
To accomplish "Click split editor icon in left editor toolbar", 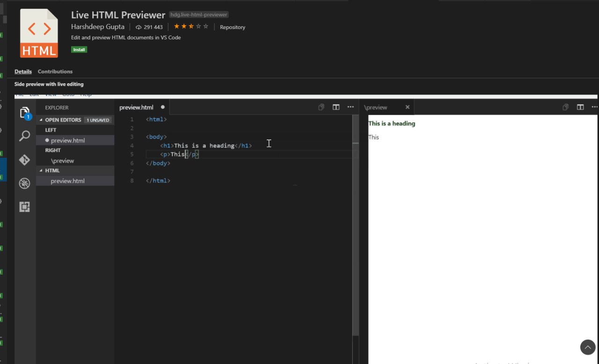I will tap(336, 107).
